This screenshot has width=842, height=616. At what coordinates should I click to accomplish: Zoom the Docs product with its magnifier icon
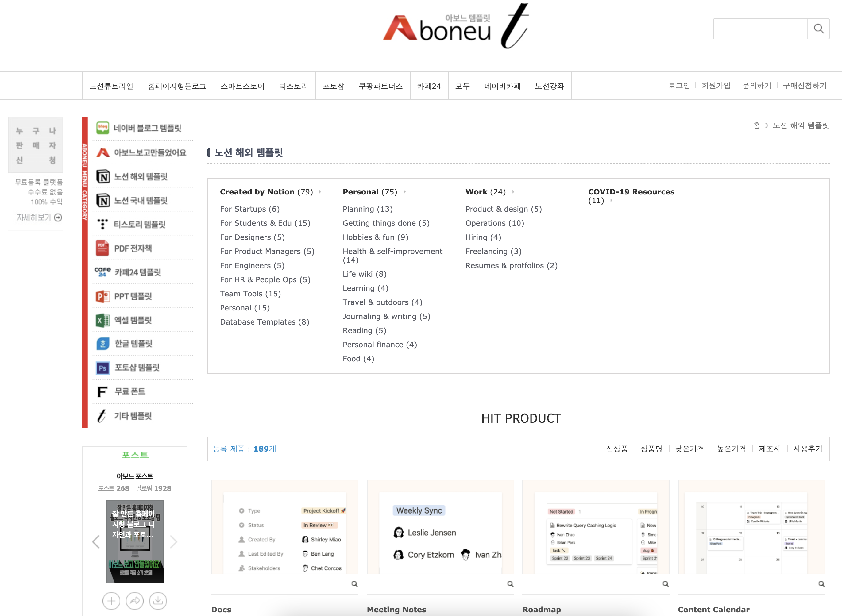pos(355,584)
